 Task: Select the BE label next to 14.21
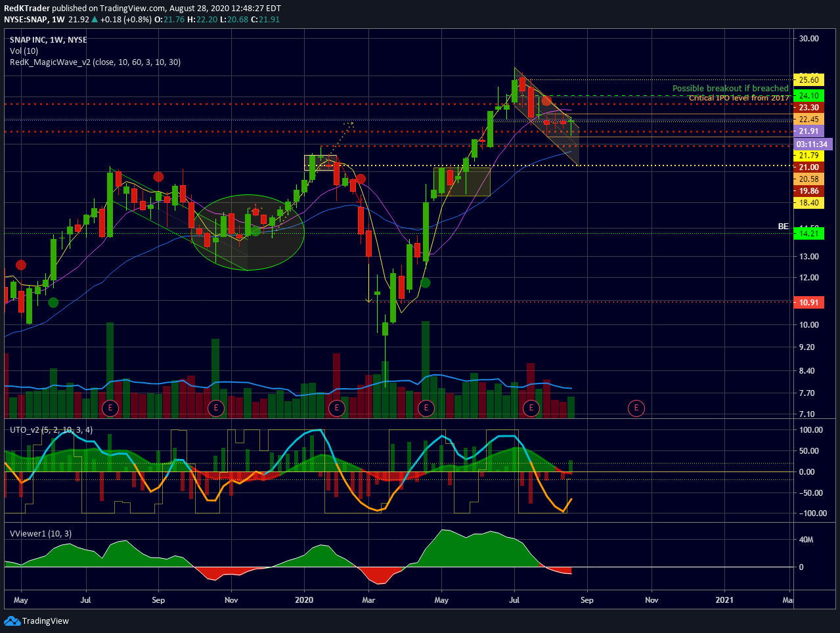coord(784,227)
